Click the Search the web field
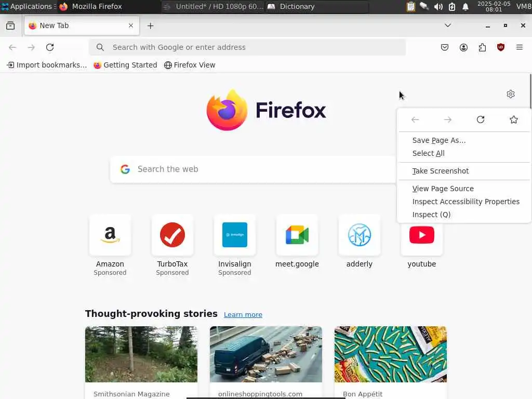This screenshot has height=399, width=532. (x=253, y=169)
